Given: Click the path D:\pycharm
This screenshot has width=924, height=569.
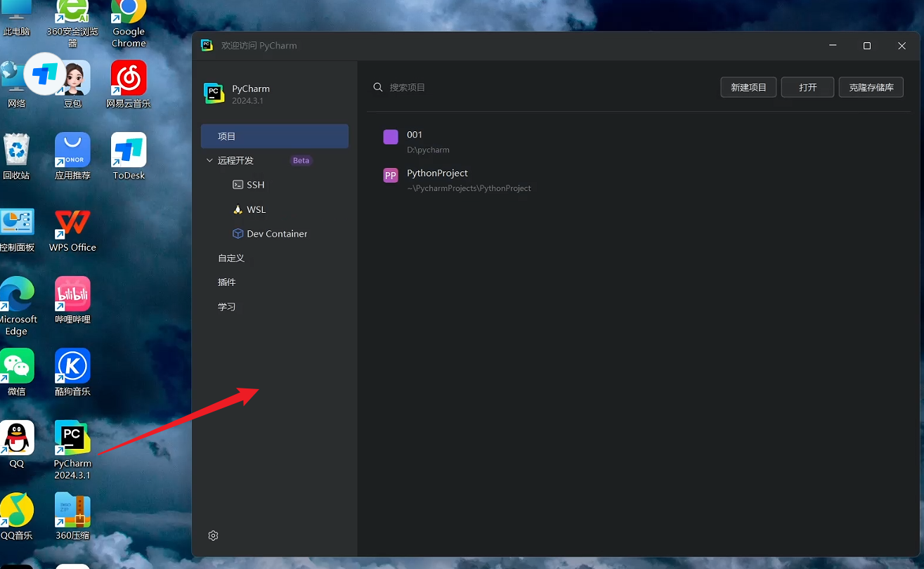Looking at the screenshot, I should (x=428, y=150).
